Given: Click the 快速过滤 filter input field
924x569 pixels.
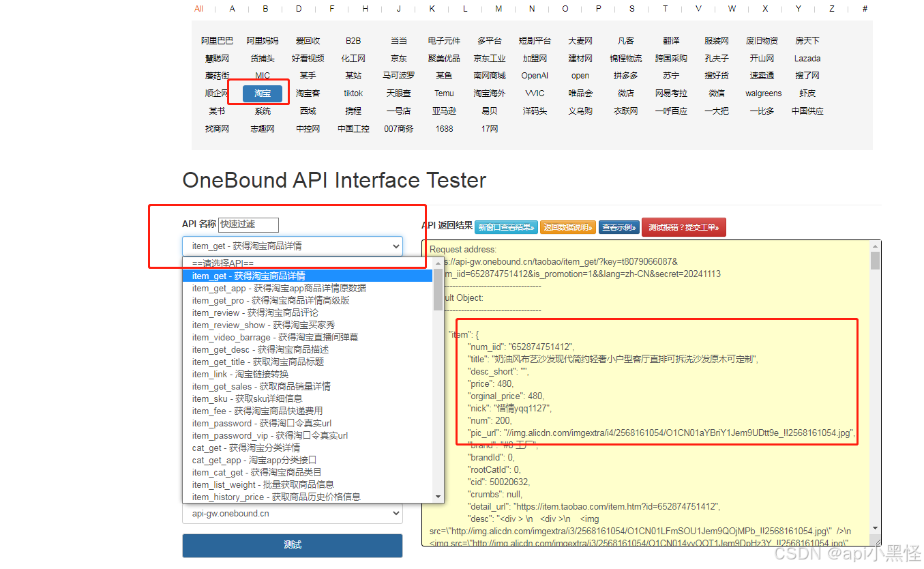Looking at the screenshot, I should (248, 224).
